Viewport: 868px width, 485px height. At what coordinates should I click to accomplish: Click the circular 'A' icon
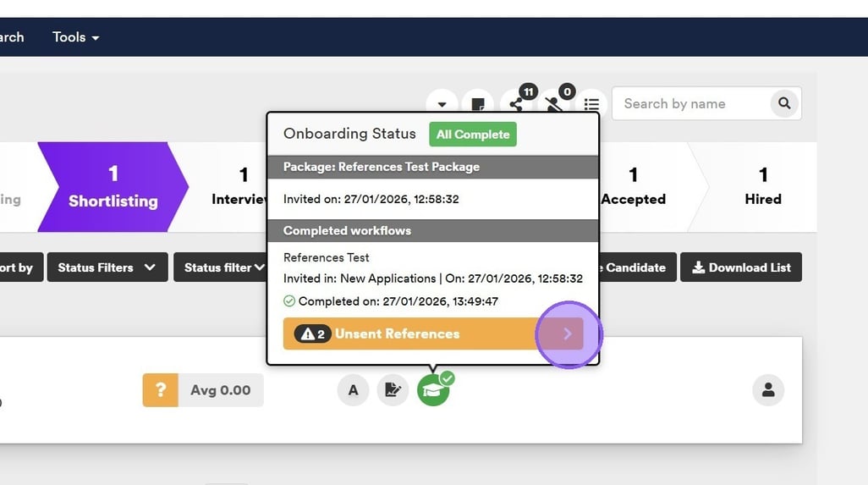tap(353, 390)
